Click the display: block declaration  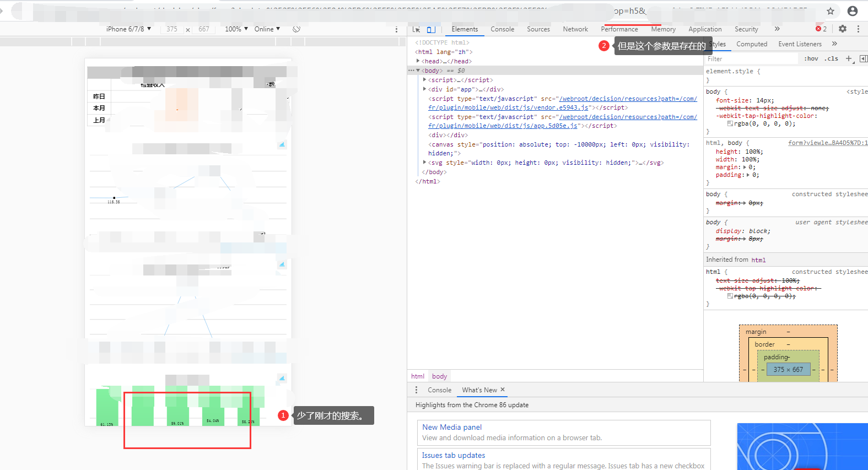(743, 231)
